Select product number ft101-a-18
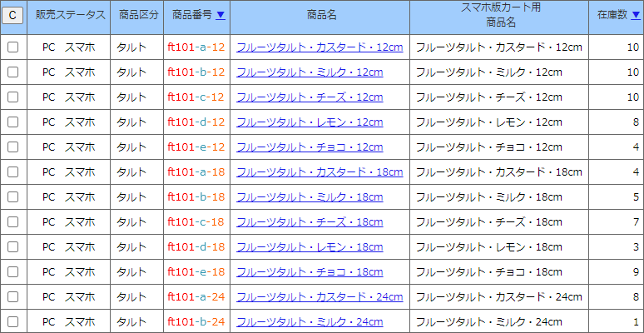Viewport: 644px width, 333px height. [196, 171]
